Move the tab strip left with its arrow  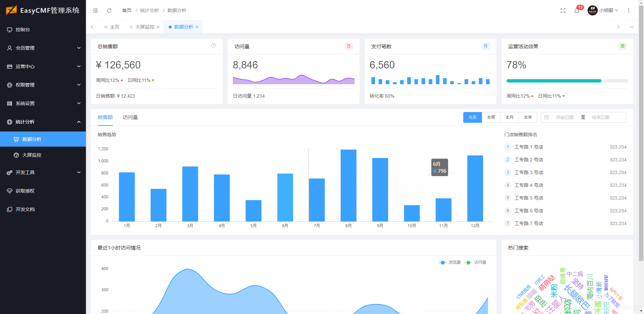[x=92, y=27]
